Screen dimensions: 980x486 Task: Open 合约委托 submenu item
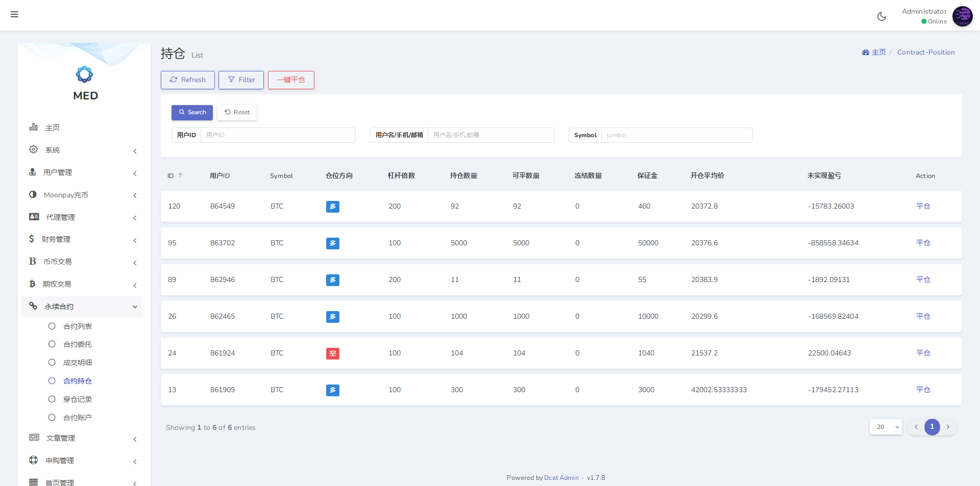(x=77, y=344)
